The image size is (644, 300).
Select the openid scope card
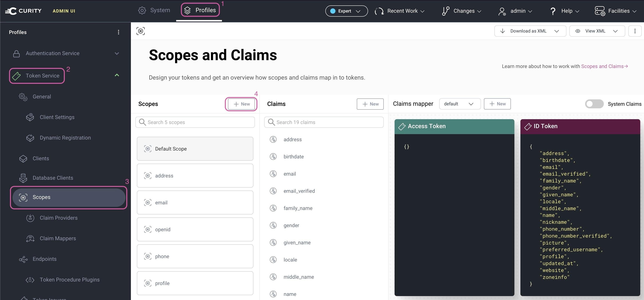[195, 229]
